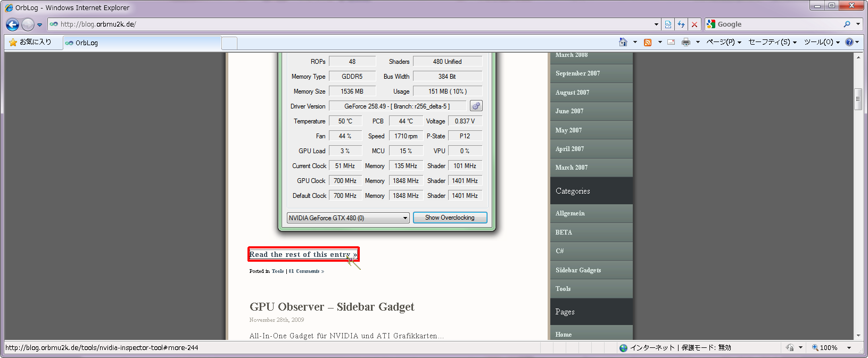Open the '81 Comments' link
Screen dimensions: 868x358
point(307,271)
